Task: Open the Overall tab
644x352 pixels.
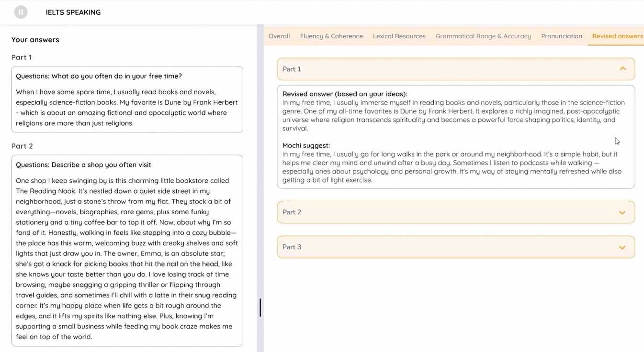Action: click(279, 36)
